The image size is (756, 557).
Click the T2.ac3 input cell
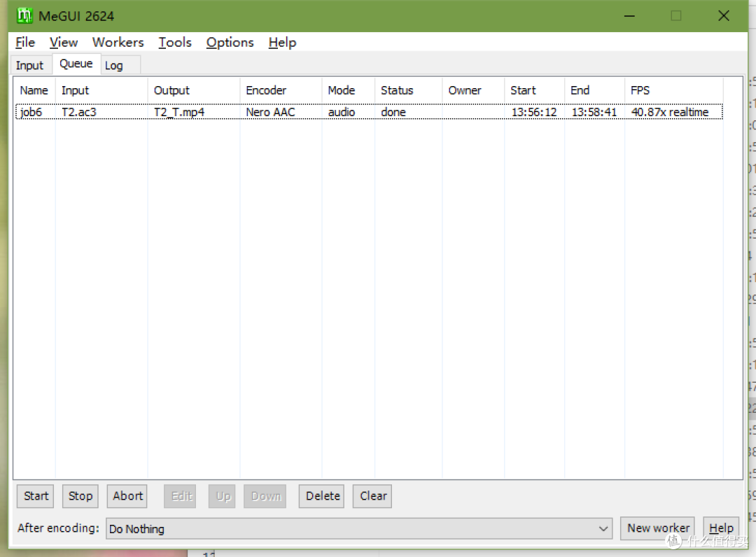coord(79,112)
